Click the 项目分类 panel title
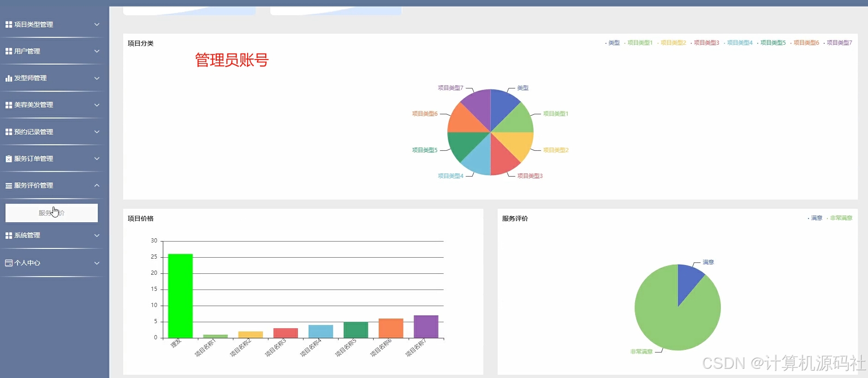 [141, 43]
